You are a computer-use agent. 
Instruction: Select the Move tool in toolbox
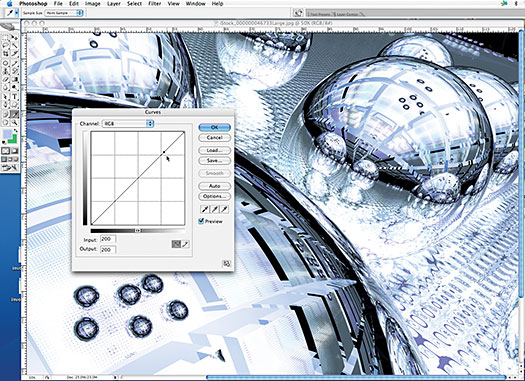tap(14, 37)
